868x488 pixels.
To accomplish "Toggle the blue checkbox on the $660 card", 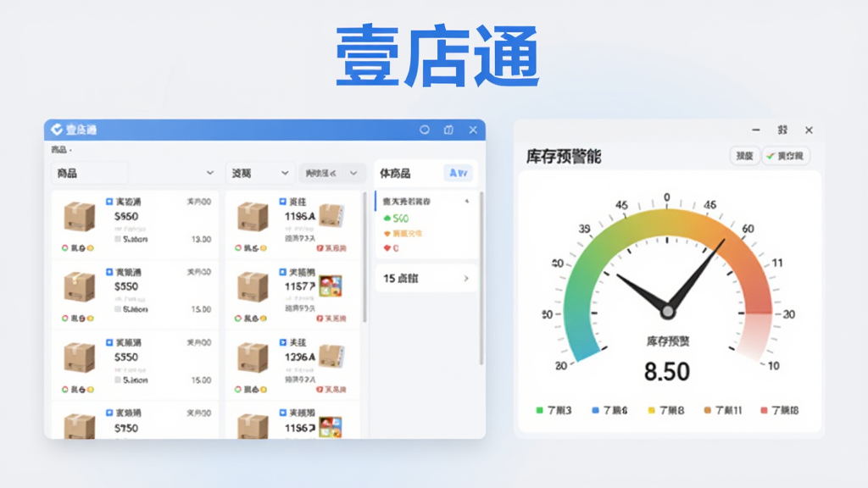I will 109,202.
